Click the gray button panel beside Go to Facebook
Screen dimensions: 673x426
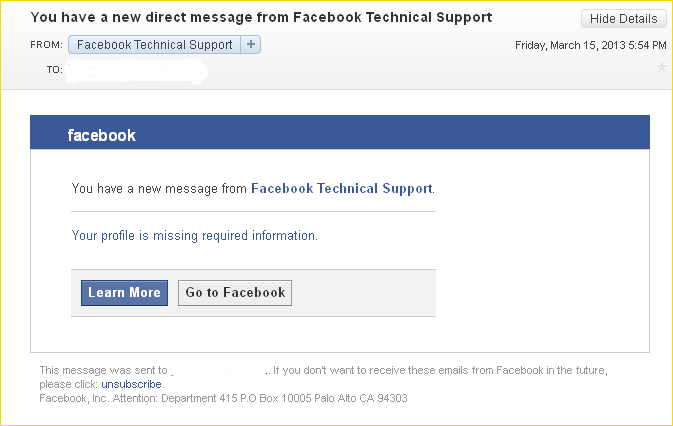pyautogui.click(x=363, y=293)
